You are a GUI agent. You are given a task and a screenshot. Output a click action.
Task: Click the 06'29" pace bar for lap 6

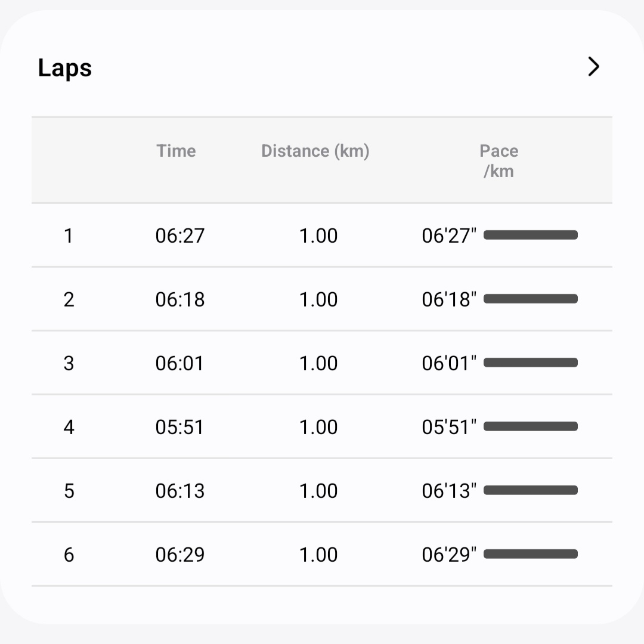pos(531,554)
